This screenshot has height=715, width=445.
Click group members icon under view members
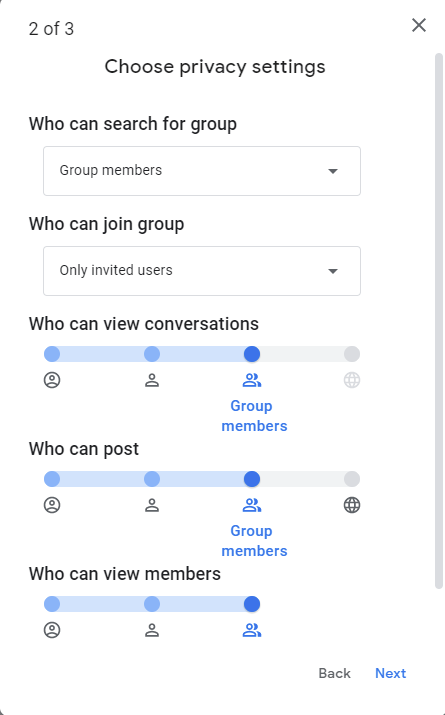click(252, 630)
